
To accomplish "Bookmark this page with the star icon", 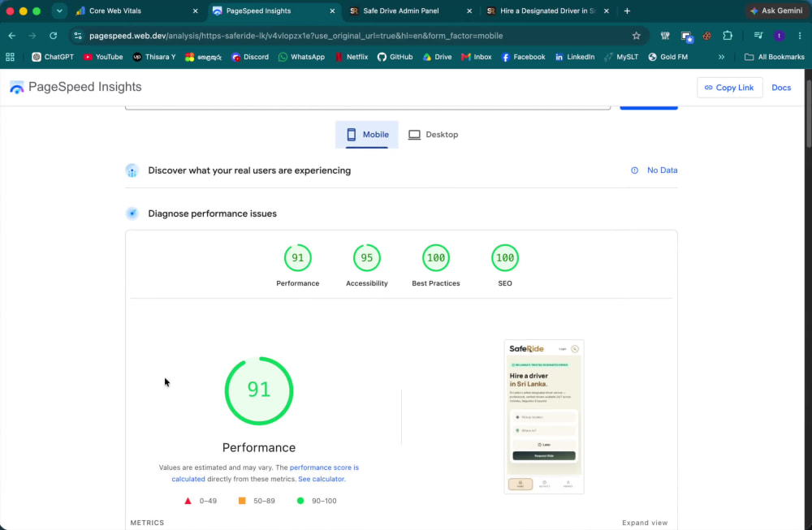I will click(637, 36).
